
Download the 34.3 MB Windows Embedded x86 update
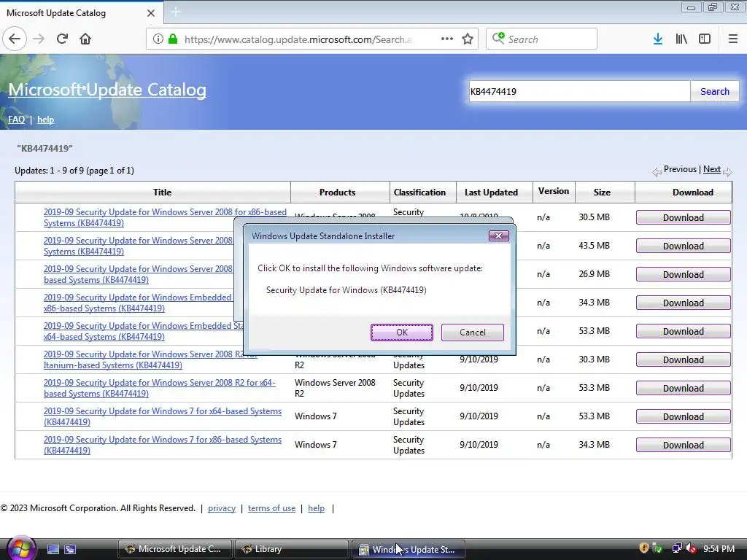[683, 303]
